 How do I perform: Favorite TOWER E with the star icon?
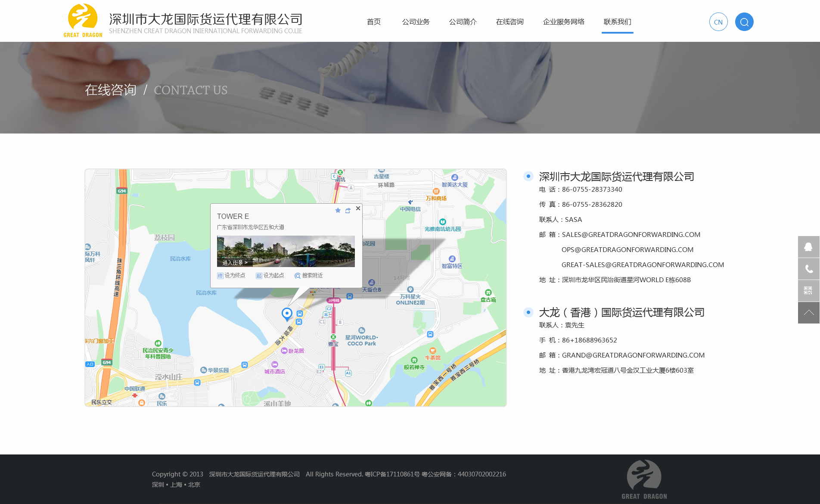pyautogui.click(x=338, y=210)
